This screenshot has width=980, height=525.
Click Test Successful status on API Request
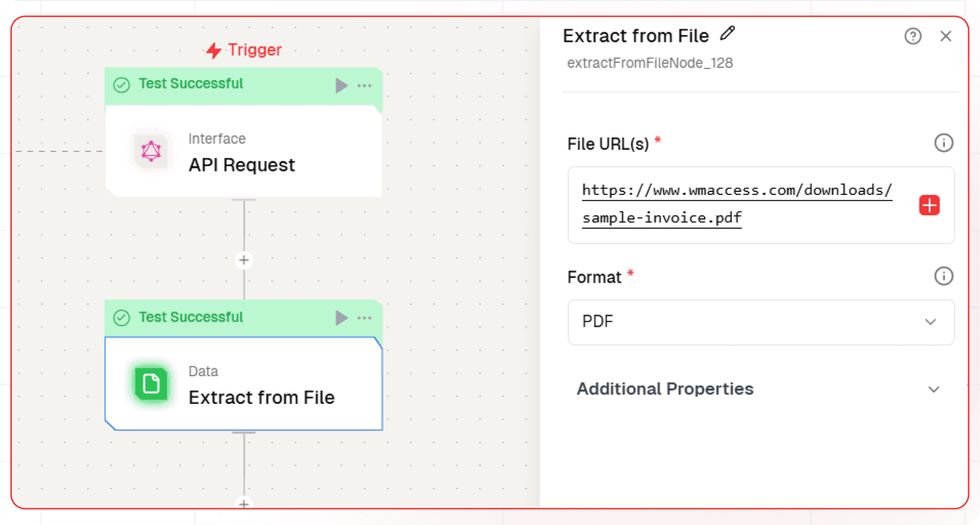[191, 84]
